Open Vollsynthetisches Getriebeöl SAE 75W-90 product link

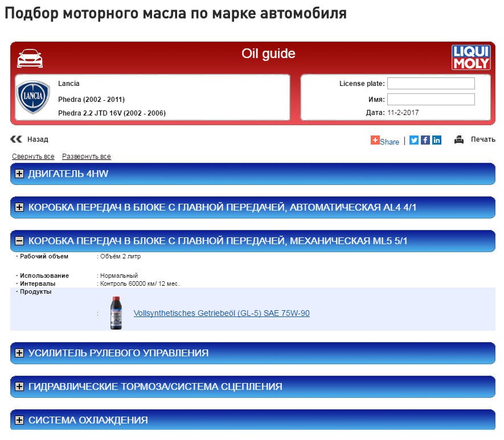(x=222, y=313)
